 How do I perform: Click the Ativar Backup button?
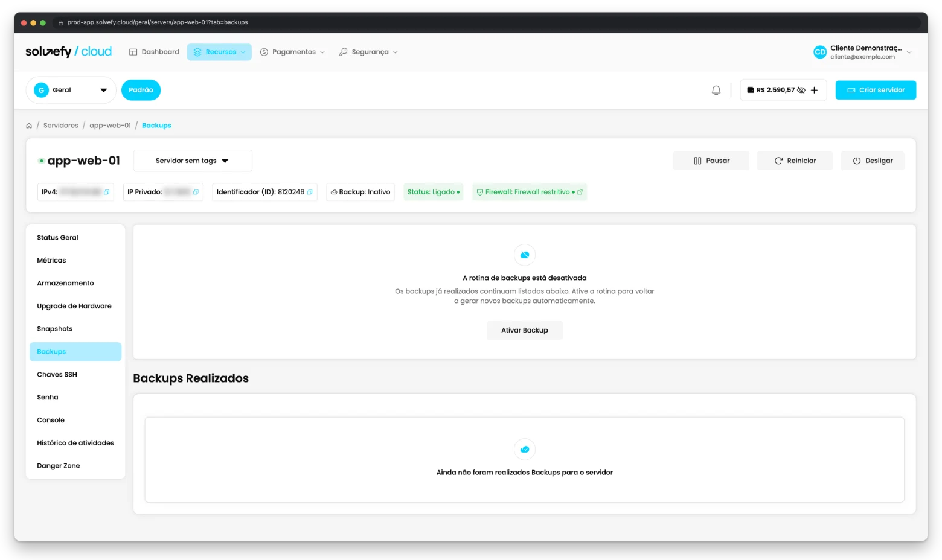coord(525,330)
